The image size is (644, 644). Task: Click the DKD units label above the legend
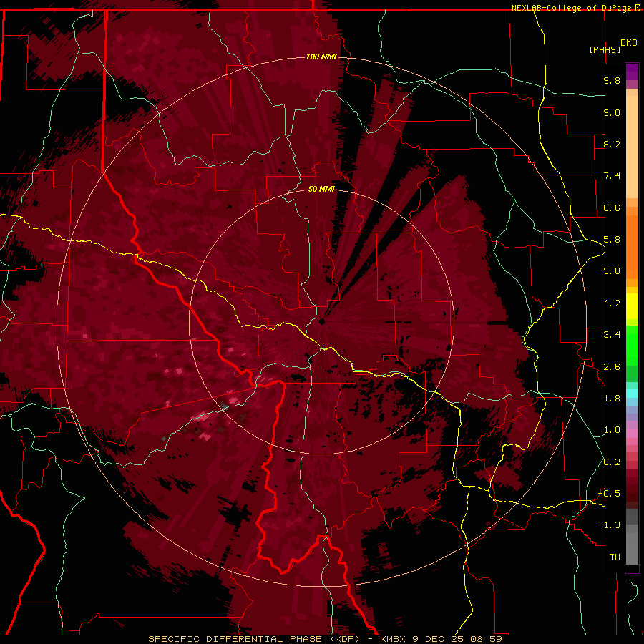(x=629, y=43)
